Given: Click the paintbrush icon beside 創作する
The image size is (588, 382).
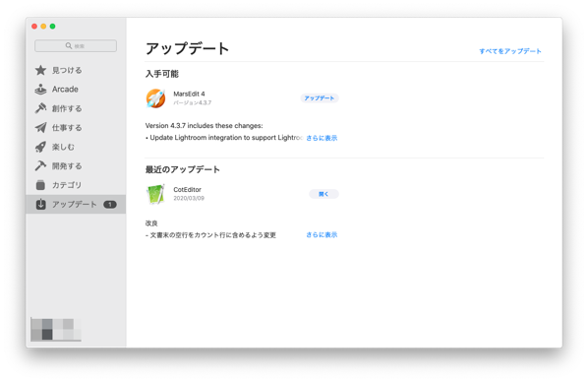Looking at the screenshot, I should 40,108.
